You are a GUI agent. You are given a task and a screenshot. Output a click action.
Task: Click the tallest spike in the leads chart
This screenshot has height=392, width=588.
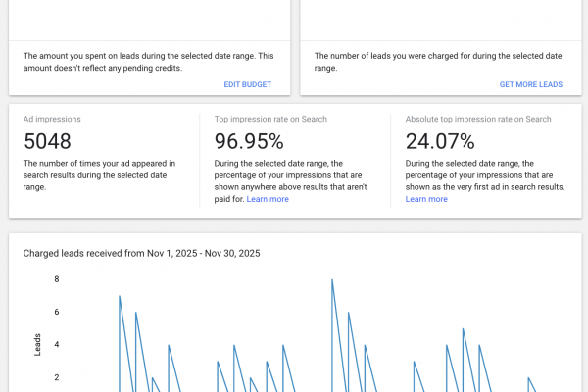tap(332, 281)
